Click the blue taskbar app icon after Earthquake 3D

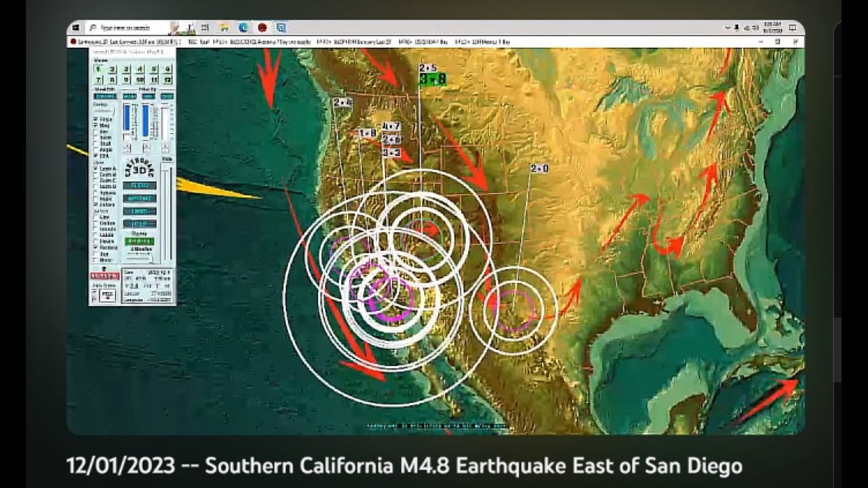[281, 28]
